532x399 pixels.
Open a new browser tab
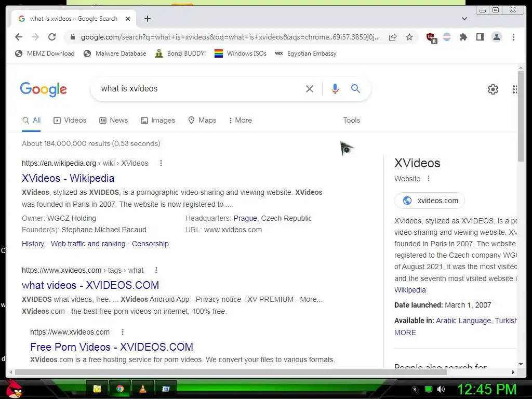pos(147,19)
